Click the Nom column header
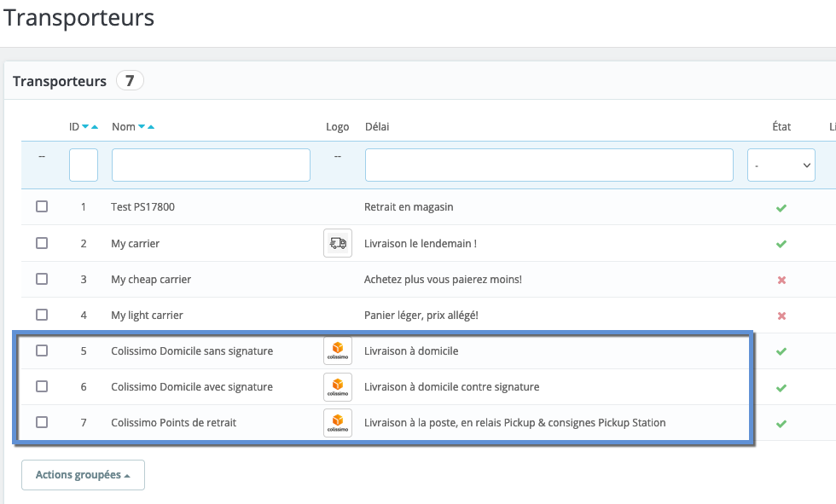 point(124,127)
